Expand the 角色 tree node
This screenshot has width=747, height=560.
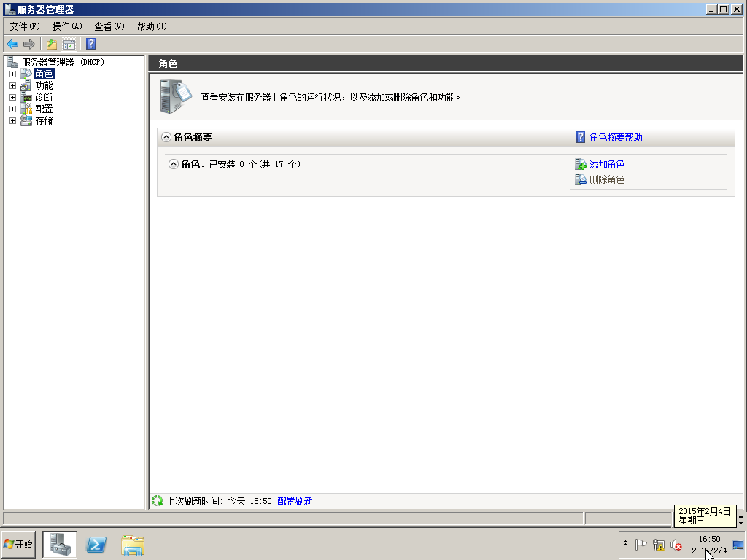coord(13,74)
